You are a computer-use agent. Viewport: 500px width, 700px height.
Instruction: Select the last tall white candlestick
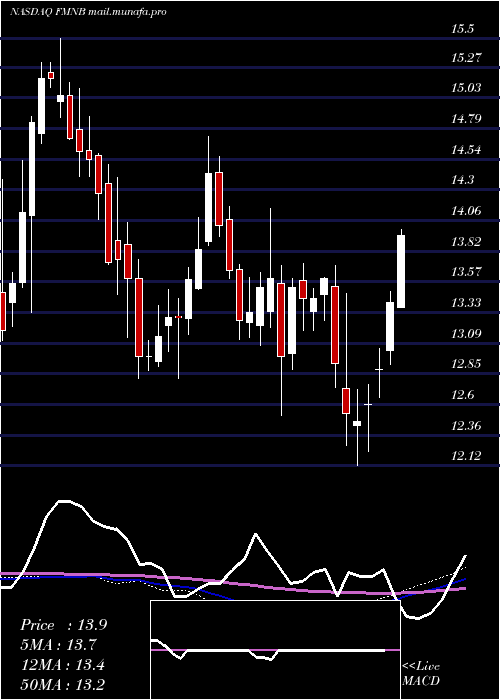point(401,271)
